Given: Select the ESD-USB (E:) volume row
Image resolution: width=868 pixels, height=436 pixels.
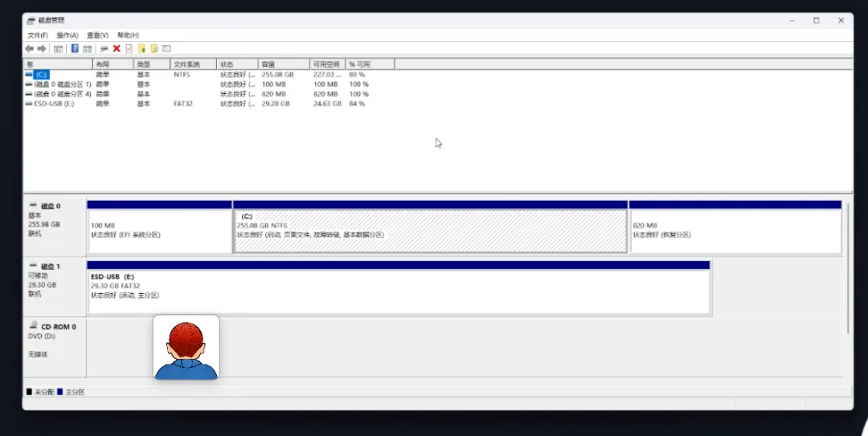Looking at the screenshot, I should 54,104.
